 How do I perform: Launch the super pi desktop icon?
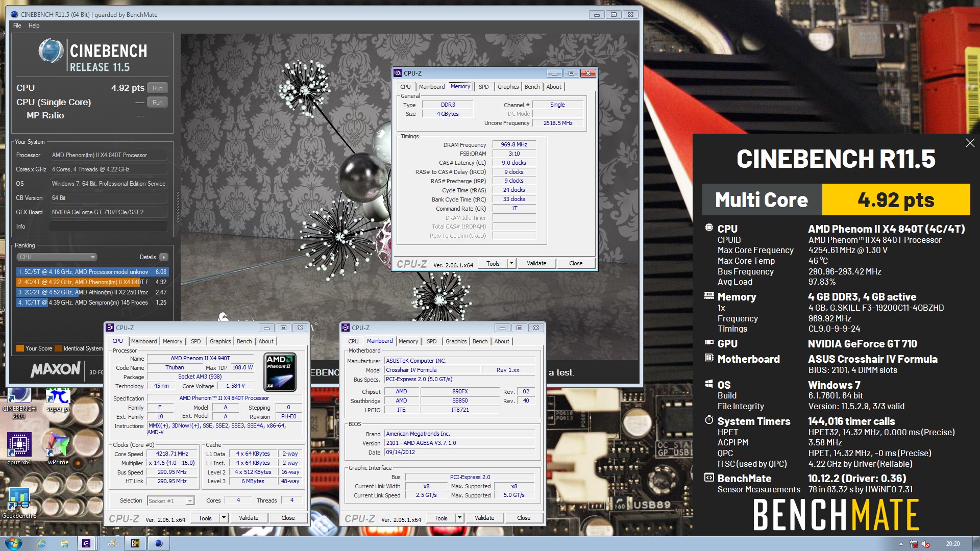point(58,400)
